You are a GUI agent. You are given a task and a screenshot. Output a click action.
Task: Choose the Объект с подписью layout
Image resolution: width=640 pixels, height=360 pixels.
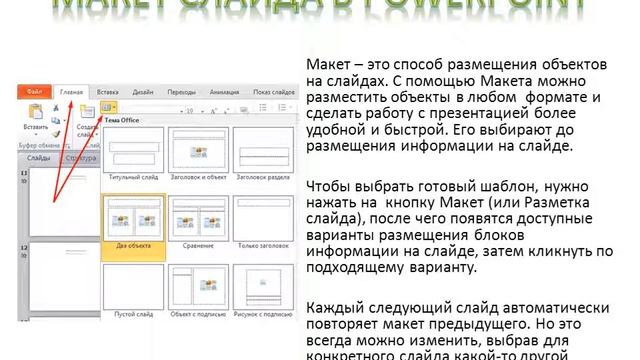coord(198,291)
